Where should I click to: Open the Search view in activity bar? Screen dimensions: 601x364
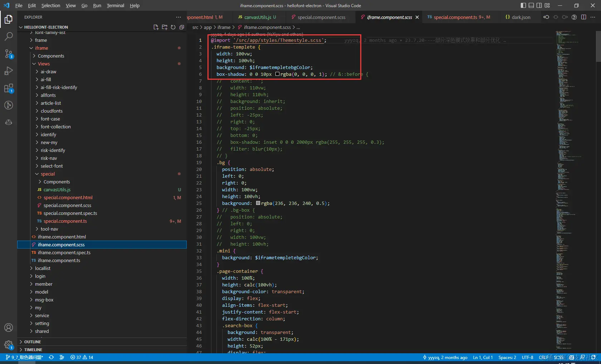point(9,36)
